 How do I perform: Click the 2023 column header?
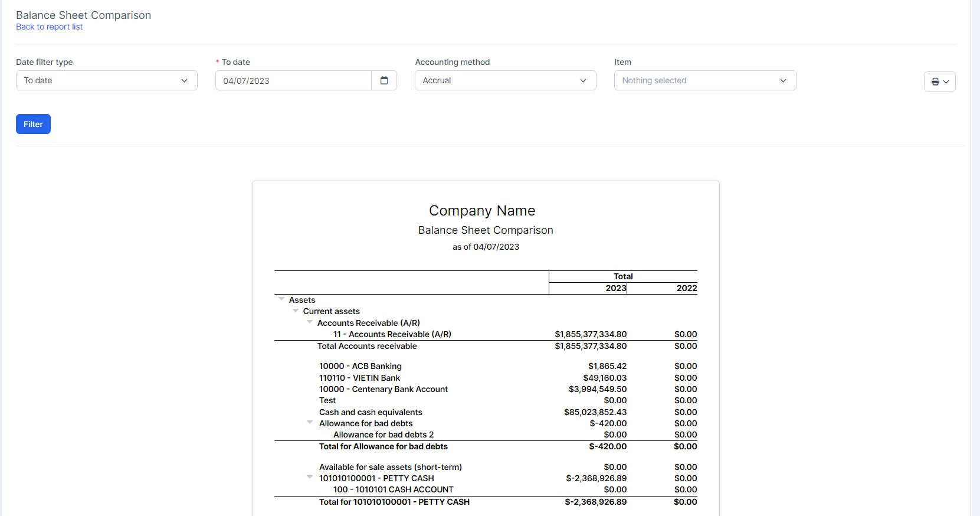click(615, 288)
